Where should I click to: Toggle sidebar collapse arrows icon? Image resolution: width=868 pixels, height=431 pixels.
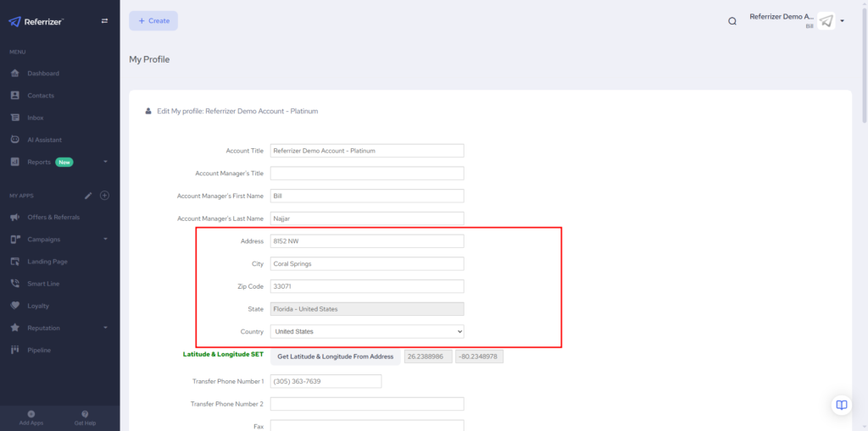[104, 21]
